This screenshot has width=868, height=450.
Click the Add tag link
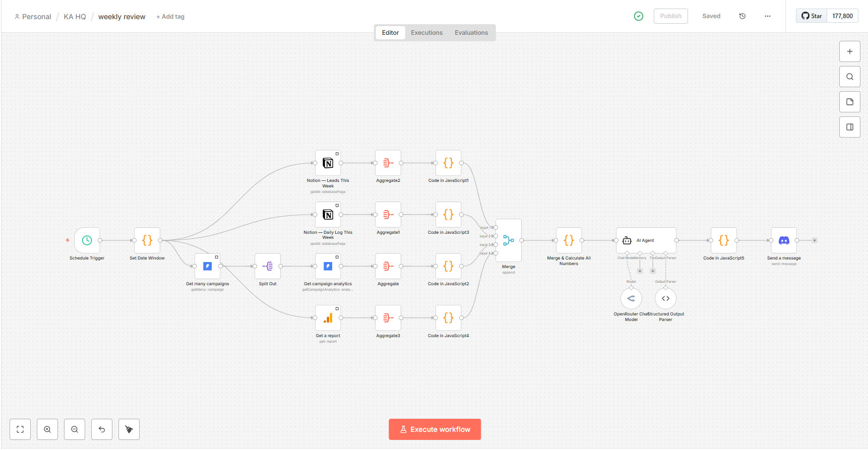click(x=170, y=17)
